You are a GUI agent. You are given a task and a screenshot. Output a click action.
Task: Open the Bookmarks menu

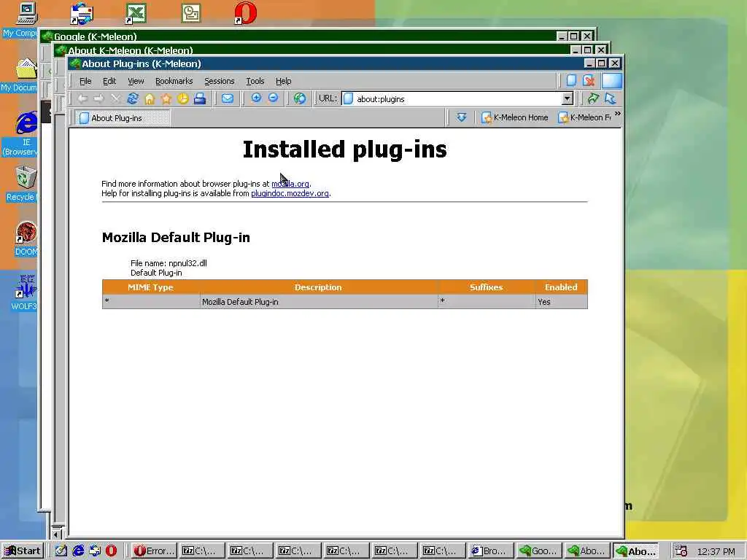174,81
